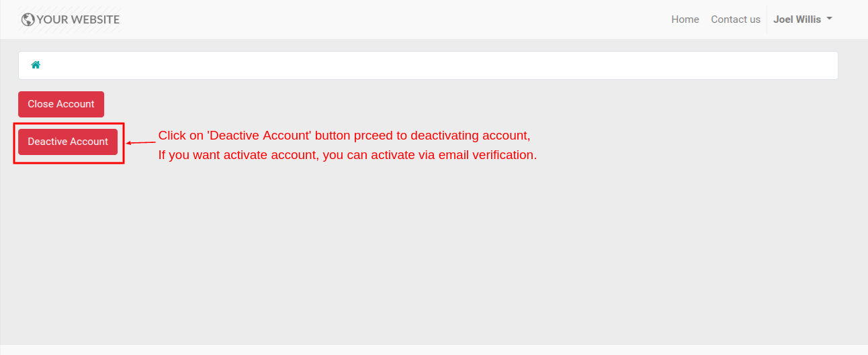The height and width of the screenshot is (355, 868).
Task: Click the Deactive Account button
Action: (68, 142)
